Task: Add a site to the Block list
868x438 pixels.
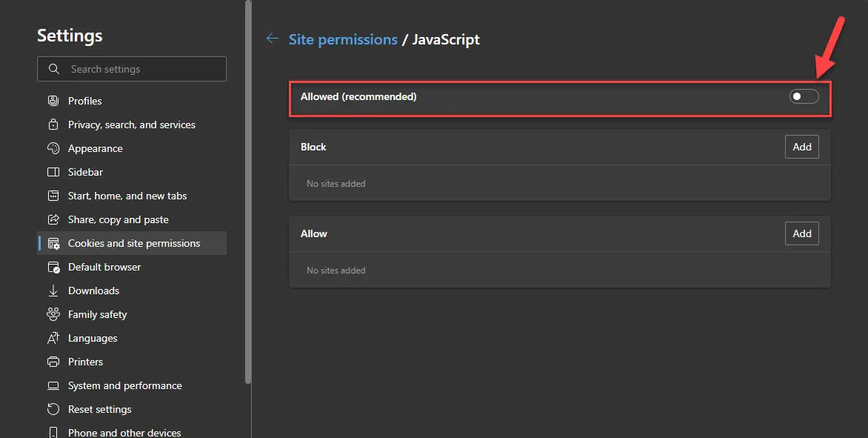Action: coord(801,147)
